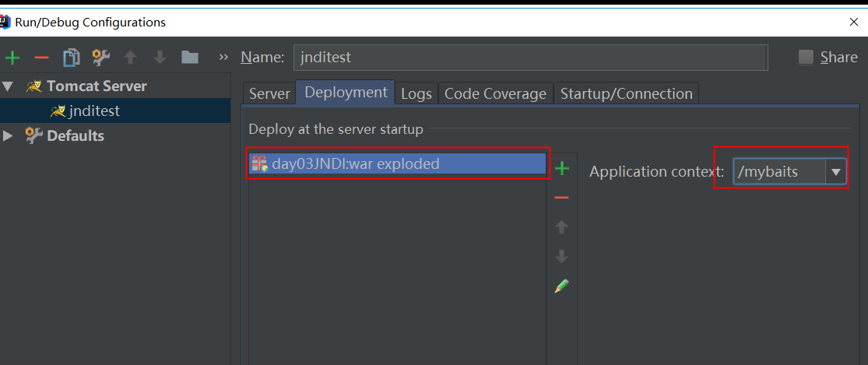Add a new run configuration
Viewport: 868px width, 365px height.
(12, 58)
